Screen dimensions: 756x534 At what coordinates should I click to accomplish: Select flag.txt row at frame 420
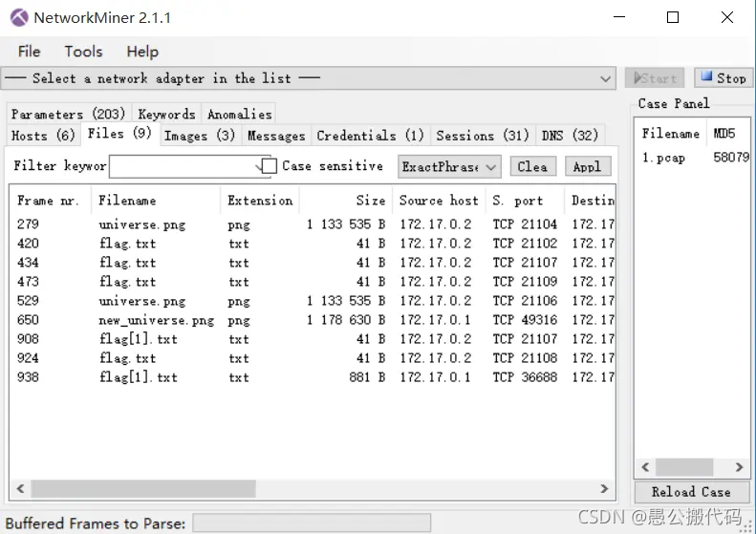tap(313, 244)
